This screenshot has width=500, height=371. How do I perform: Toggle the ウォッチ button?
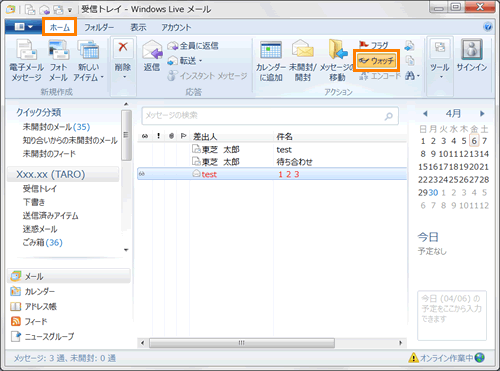376,61
